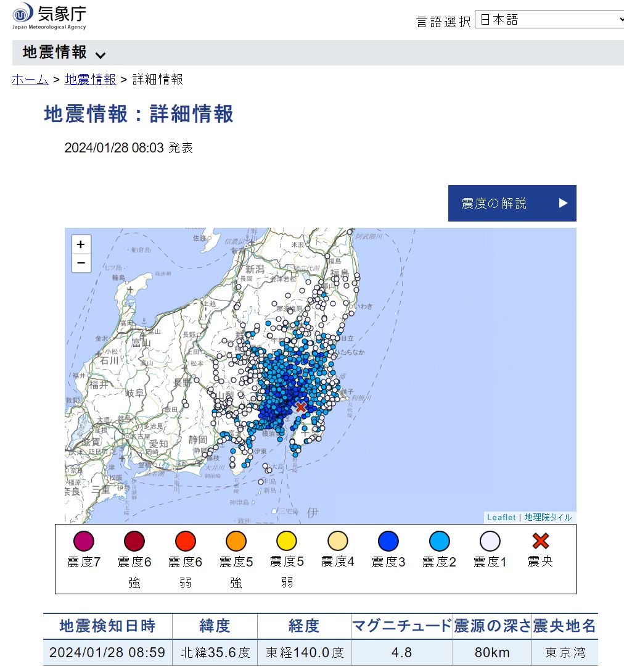
Task: Click the red epicenter X marker on map
Action: tap(301, 407)
